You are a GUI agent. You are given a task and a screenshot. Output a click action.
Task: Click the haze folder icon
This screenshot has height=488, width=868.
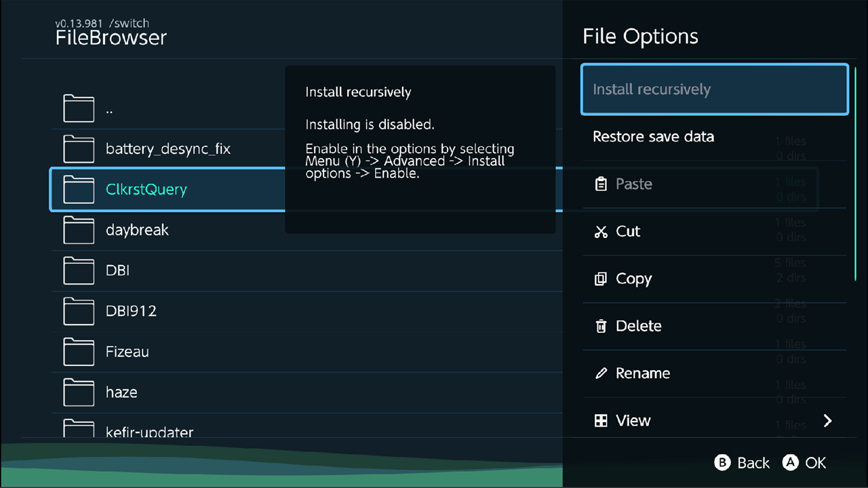point(79,393)
